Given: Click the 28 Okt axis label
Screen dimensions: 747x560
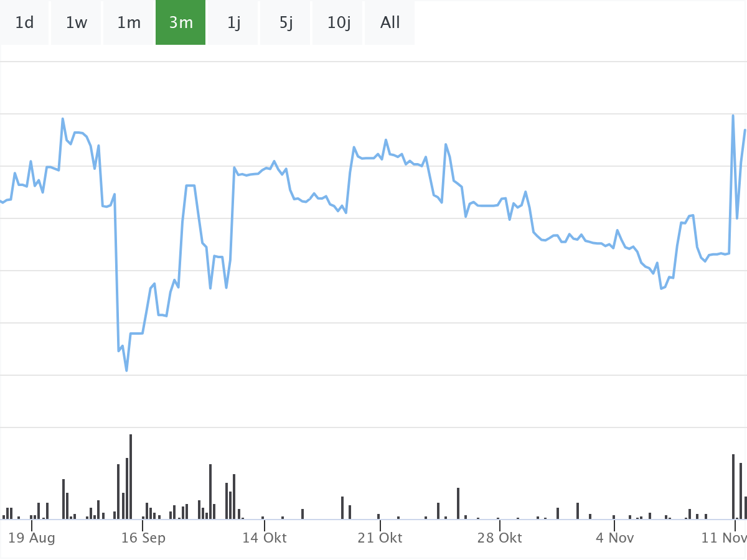Looking at the screenshot, I should 499,538.
